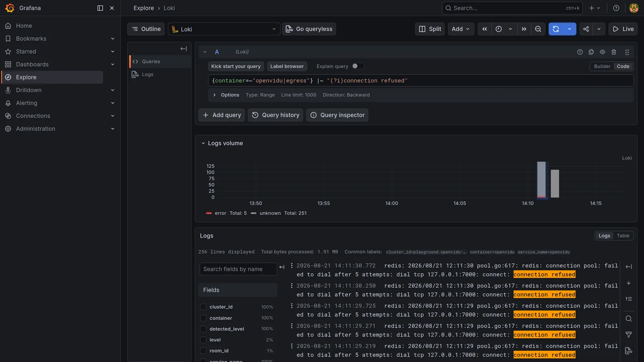Expand query Options row
The image size is (644, 362).
421,95
